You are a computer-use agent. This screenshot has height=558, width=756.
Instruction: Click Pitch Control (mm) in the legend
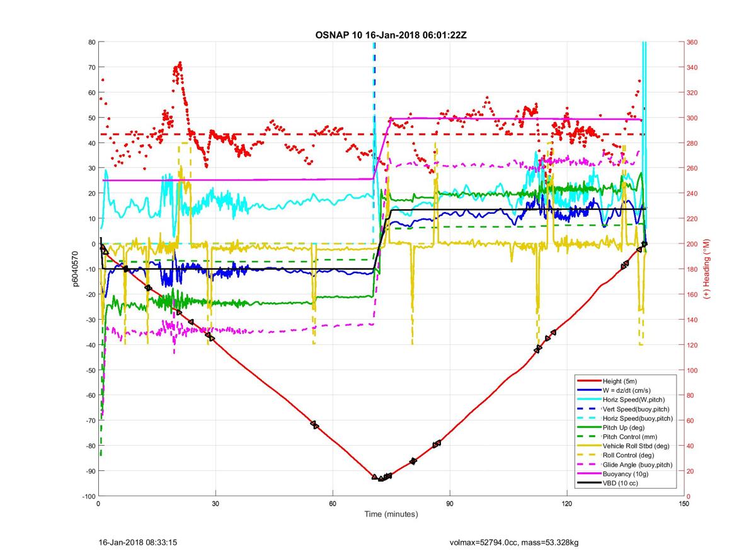point(630,436)
